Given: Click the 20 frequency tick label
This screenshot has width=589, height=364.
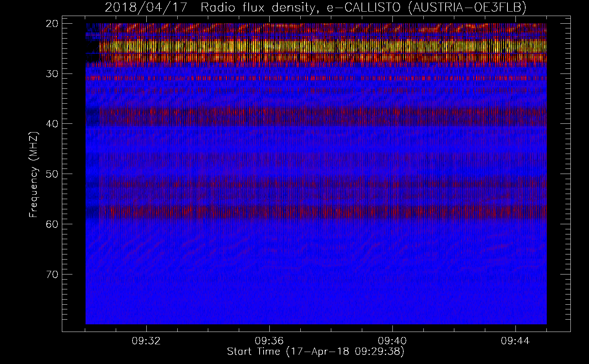Looking at the screenshot, I should click(x=52, y=24).
